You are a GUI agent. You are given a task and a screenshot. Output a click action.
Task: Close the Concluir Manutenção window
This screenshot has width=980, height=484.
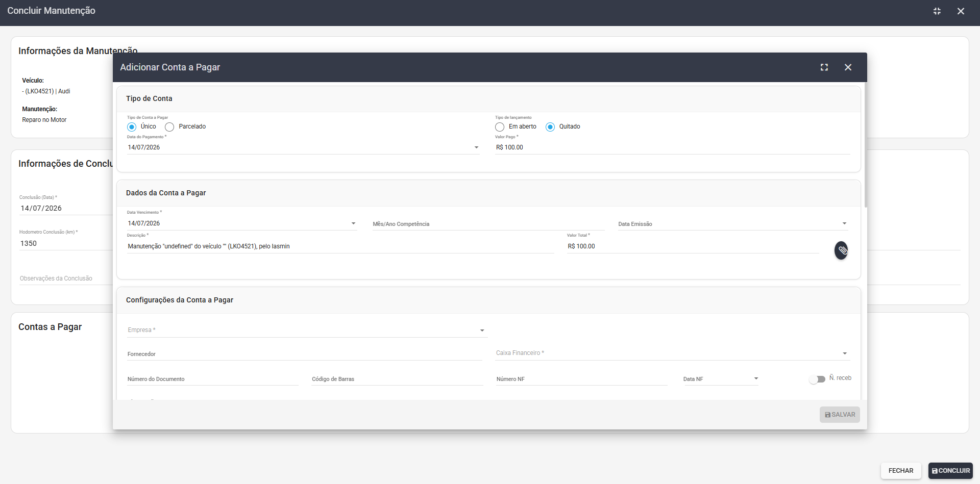tap(961, 11)
